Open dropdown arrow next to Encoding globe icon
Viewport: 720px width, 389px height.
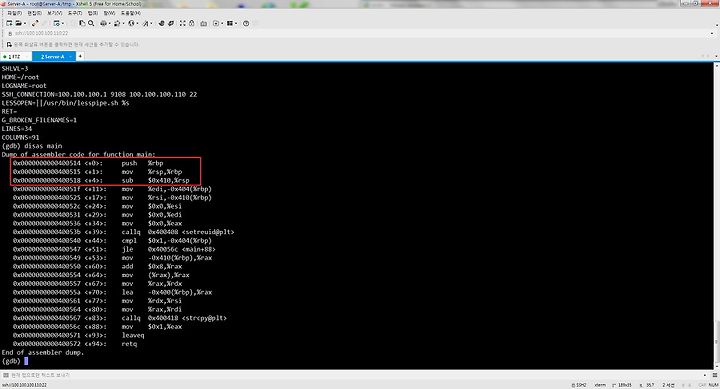pyautogui.click(x=137, y=23)
